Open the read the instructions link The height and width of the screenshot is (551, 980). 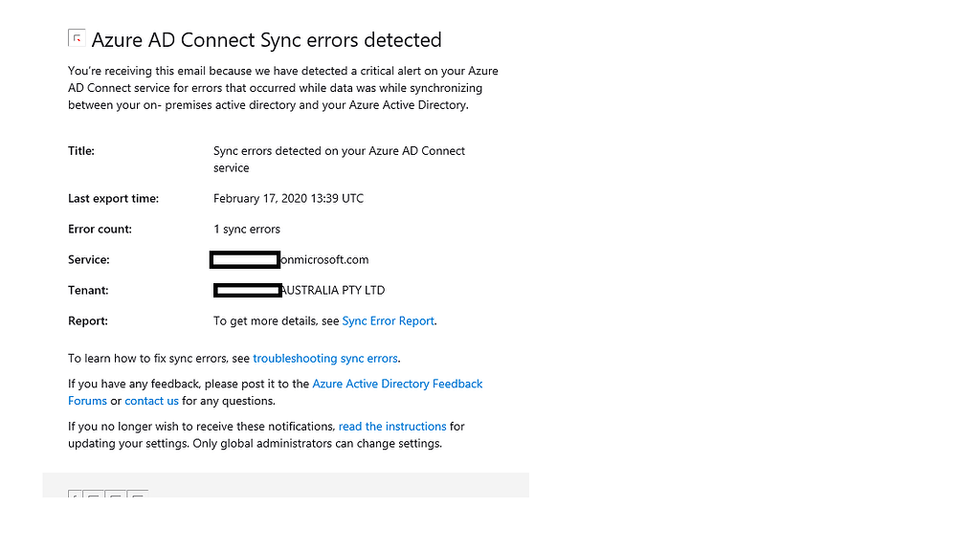click(392, 427)
